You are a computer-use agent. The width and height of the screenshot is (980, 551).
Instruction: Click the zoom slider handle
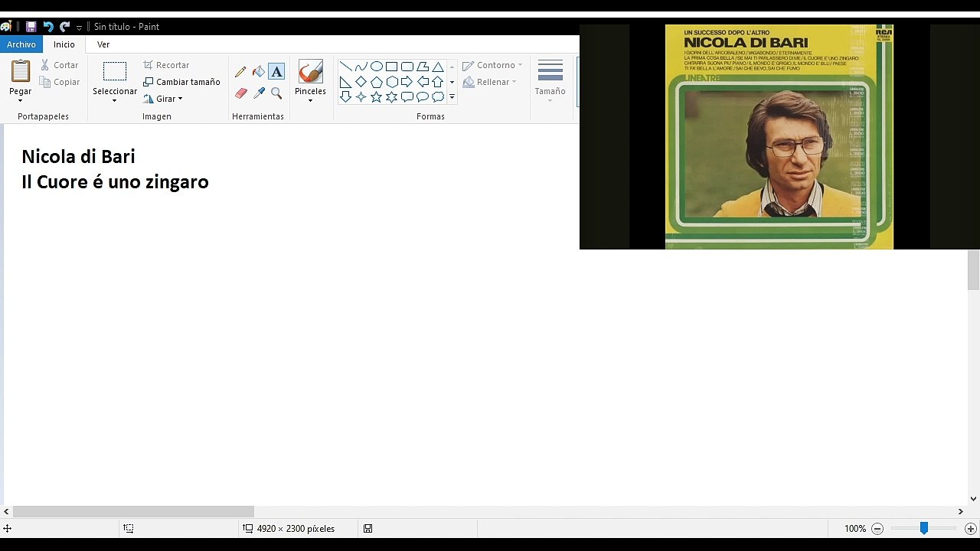(x=924, y=528)
